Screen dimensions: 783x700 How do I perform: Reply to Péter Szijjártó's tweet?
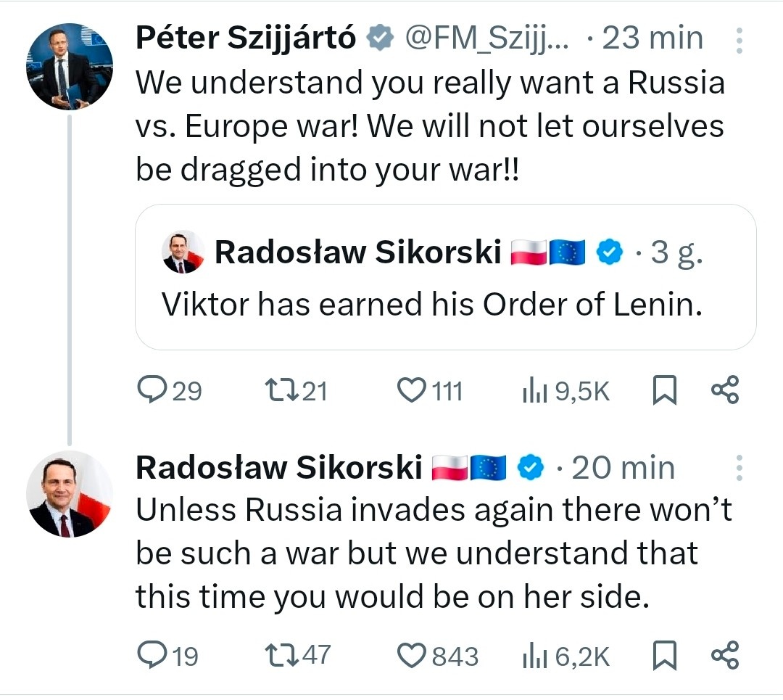click(152, 391)
